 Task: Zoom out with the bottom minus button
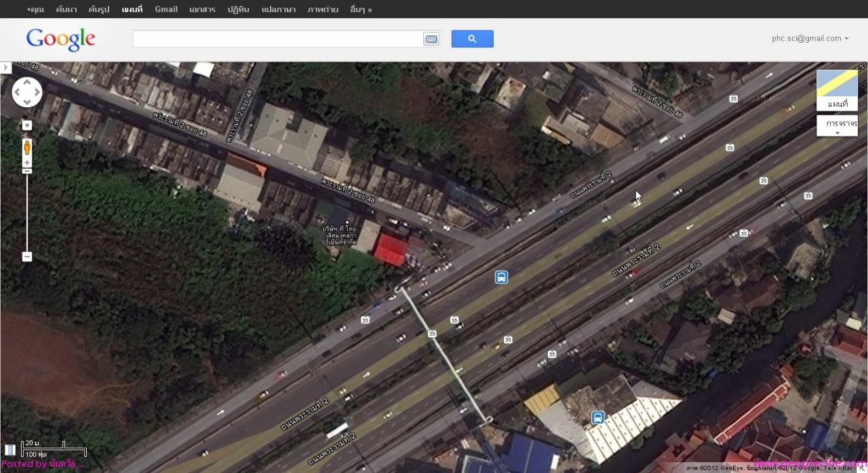[27, 257]
